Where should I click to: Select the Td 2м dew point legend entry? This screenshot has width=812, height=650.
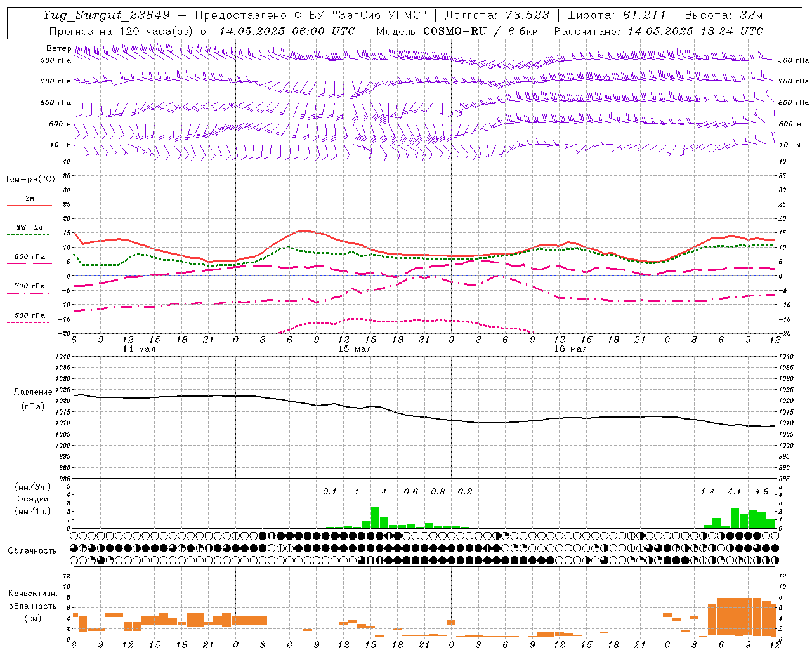30,227
